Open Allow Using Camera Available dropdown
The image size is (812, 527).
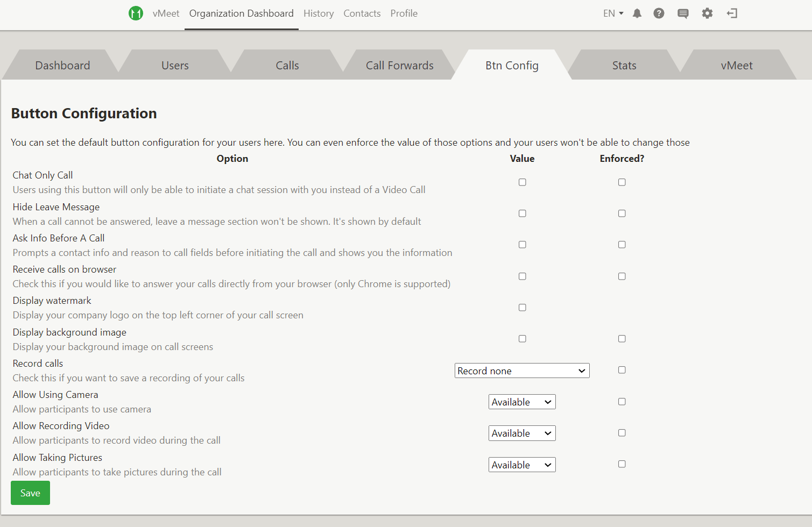[x=522, y=402]
